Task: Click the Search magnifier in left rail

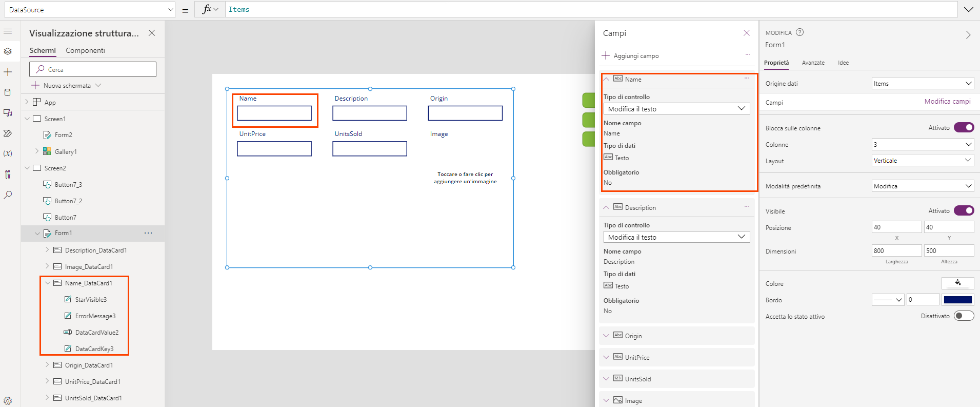Action: [8, 195]
